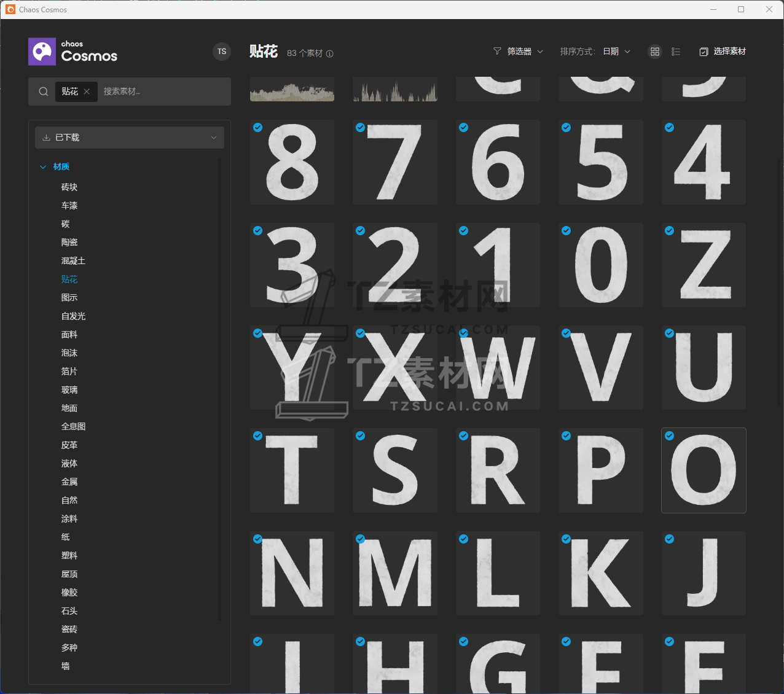Click the asset grid vertical scrollbar
Viewport: 784px width, 694px height.
(x=780, y=283)
